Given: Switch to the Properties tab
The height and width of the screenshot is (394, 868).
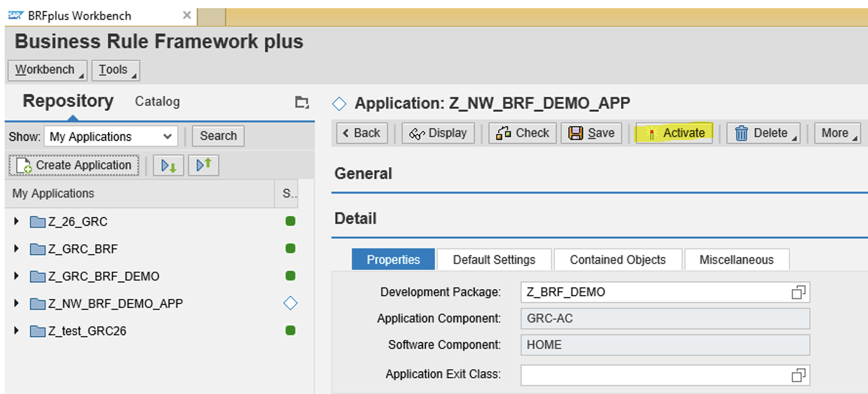Looking at the screenshot, I should click(x=393, y=259).
